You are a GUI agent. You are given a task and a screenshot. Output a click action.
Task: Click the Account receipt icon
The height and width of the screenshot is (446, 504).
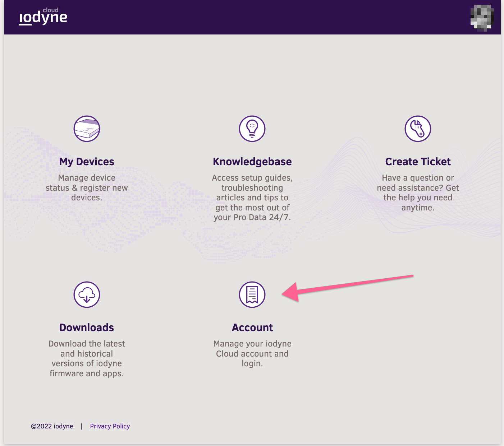(252, 294)
